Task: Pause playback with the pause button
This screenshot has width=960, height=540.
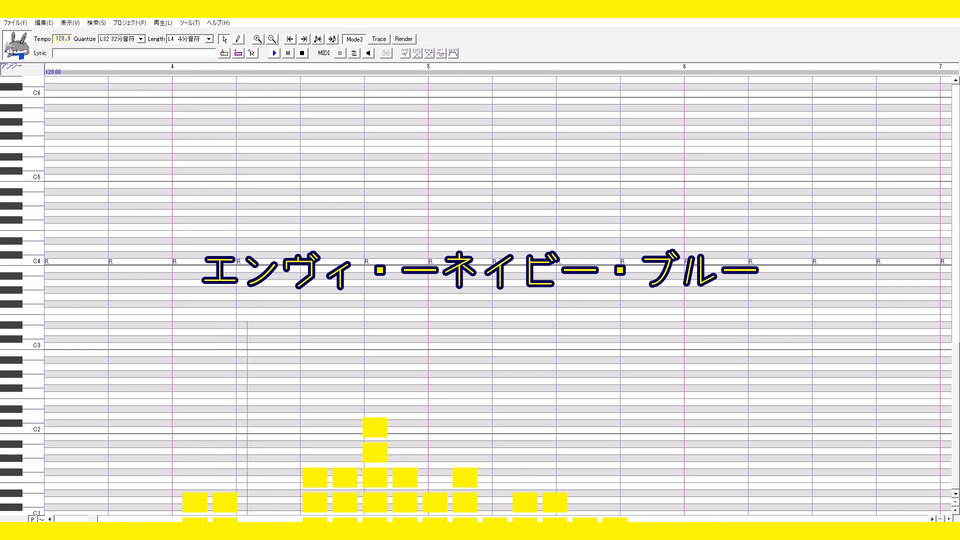Action: pos(288,53)
